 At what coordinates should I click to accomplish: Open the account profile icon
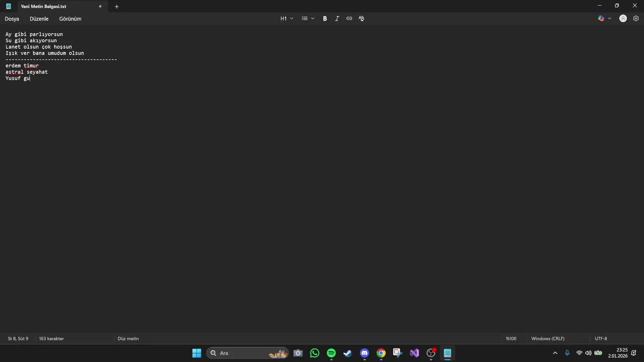coord(623,19)
